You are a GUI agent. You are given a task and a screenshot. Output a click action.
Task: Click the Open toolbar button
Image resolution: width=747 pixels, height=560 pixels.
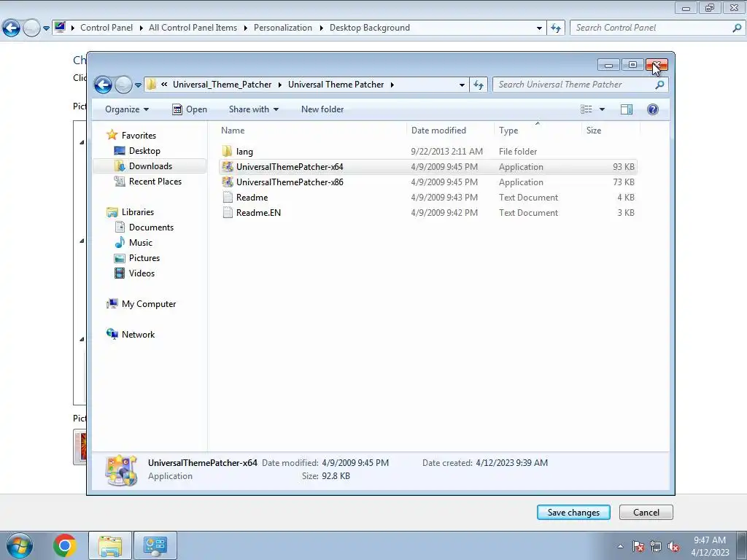click(190, 109)
